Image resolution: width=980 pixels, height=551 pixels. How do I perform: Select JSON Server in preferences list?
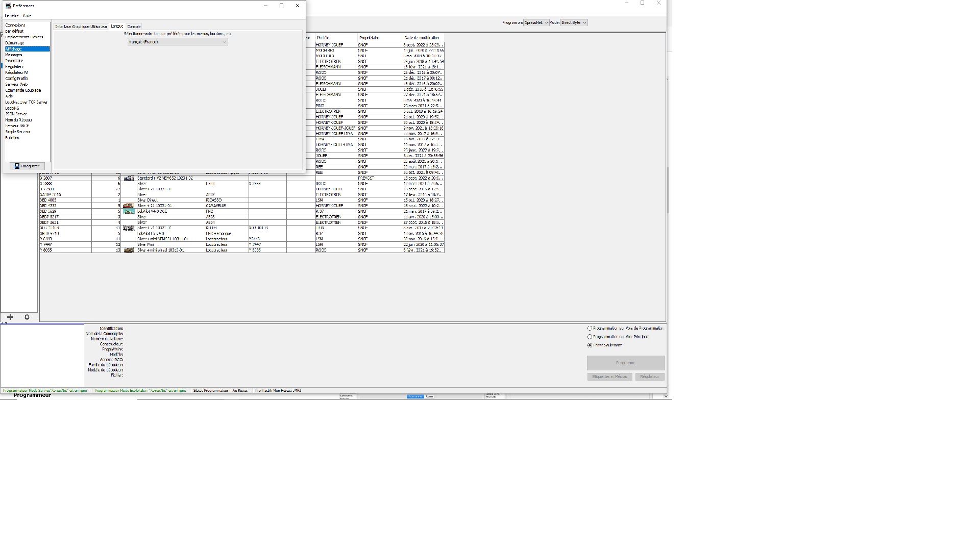(27, 114)
